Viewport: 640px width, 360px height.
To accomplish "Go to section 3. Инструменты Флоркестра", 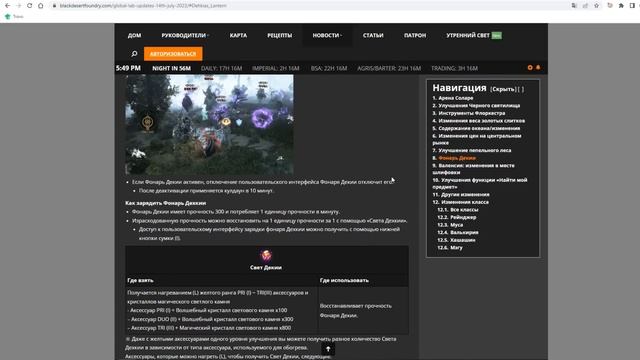I will 469,113.
